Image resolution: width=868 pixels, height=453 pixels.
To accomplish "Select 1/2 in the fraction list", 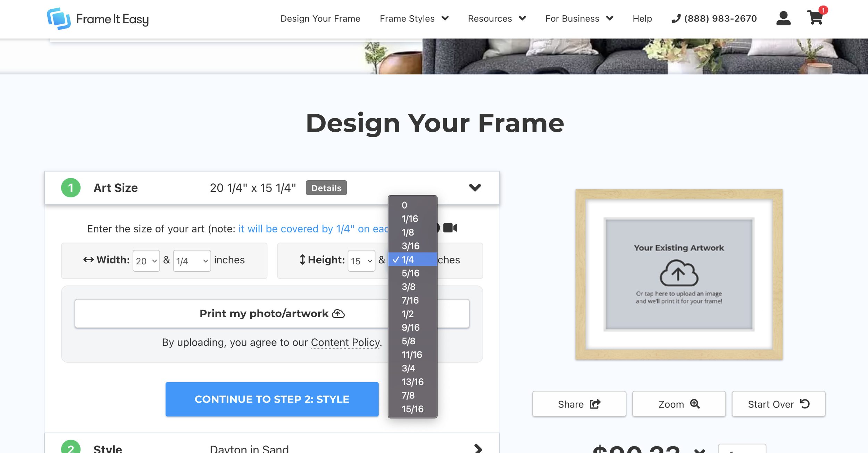I will (x=408, y=314).
